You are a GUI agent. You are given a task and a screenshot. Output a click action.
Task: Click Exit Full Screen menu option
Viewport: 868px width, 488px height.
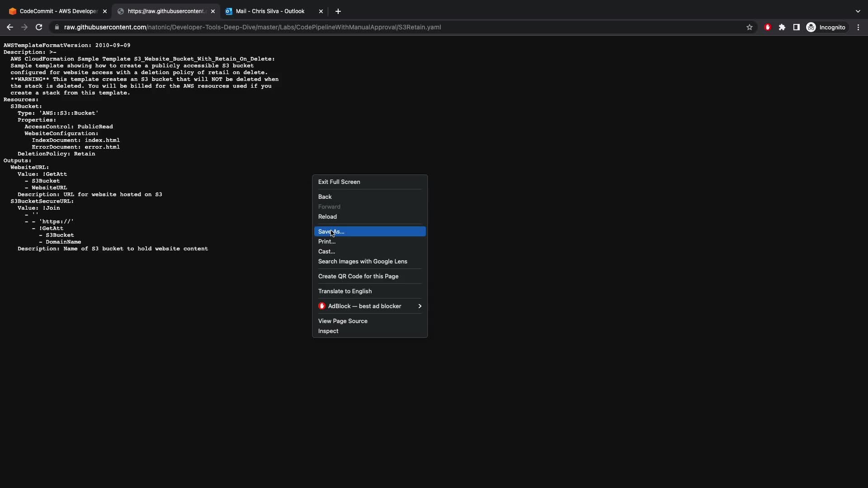pyautogui.click(x=339, y=182)
